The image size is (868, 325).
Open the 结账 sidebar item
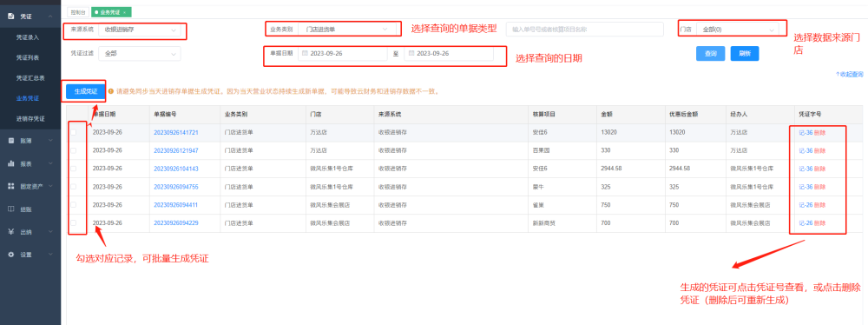26,209
